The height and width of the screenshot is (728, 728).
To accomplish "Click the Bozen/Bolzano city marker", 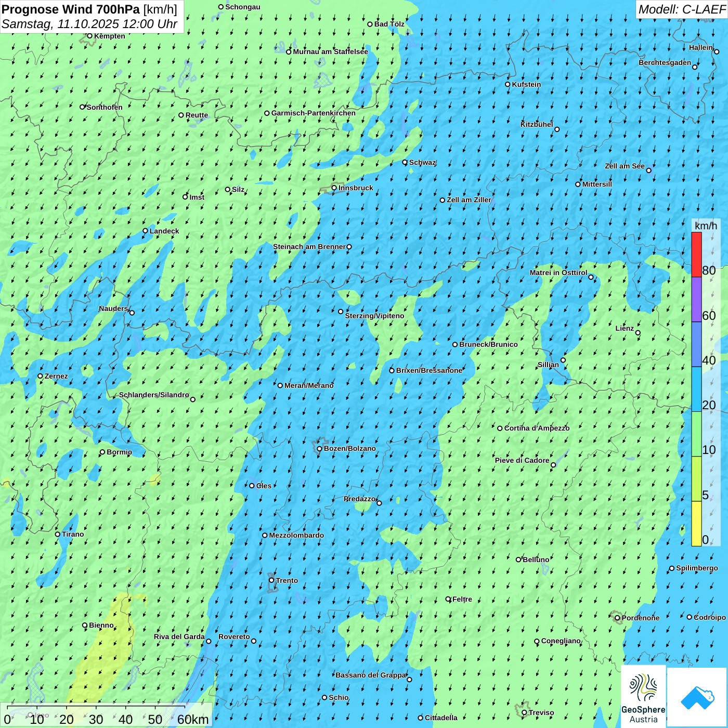I will (x=319, y=448).
